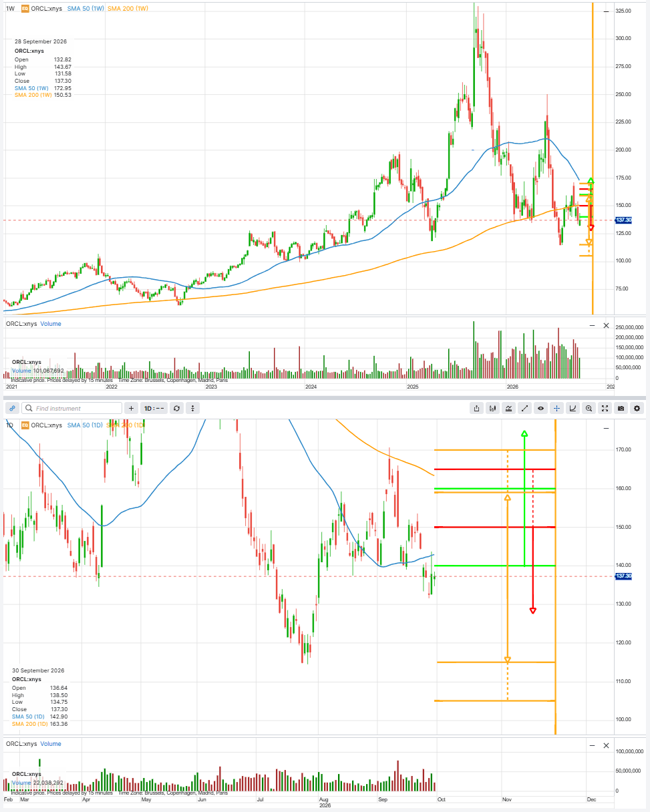Click the 170.00 label on daily price axis
Viewport: 650px width, 812px height.
tap(623, 450)
